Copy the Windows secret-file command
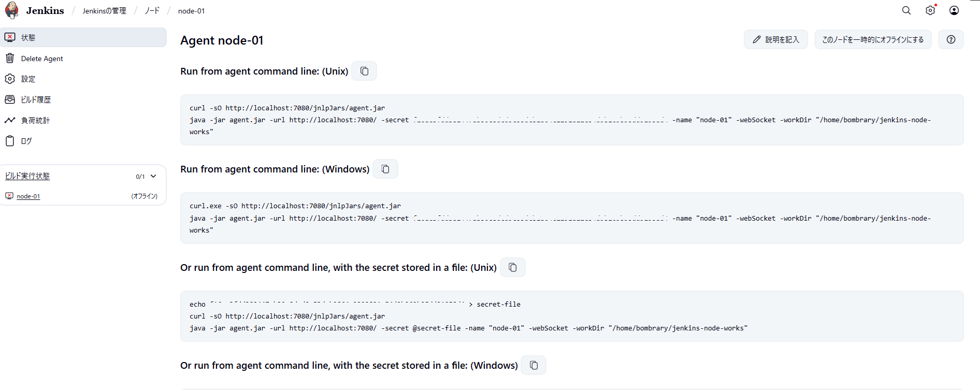The width and height of the screenshot is (980, 390). coord(534,365)
